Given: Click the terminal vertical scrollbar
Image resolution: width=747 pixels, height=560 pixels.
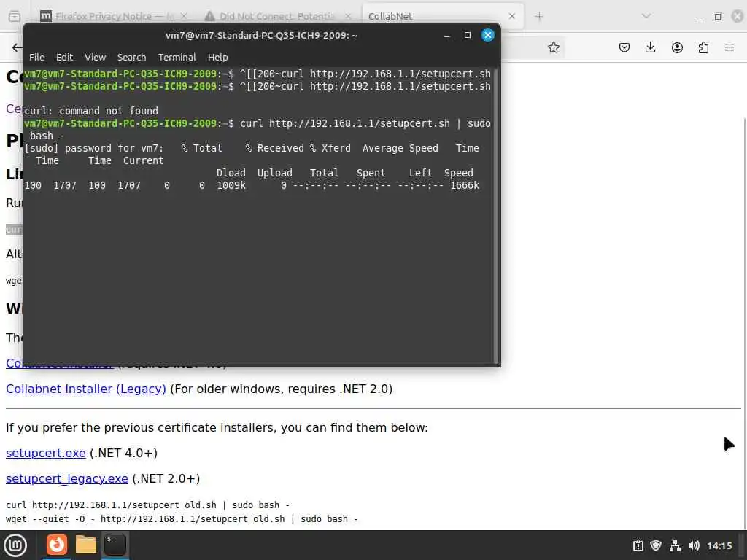Looking at the screenshot, I should point(496,217).
